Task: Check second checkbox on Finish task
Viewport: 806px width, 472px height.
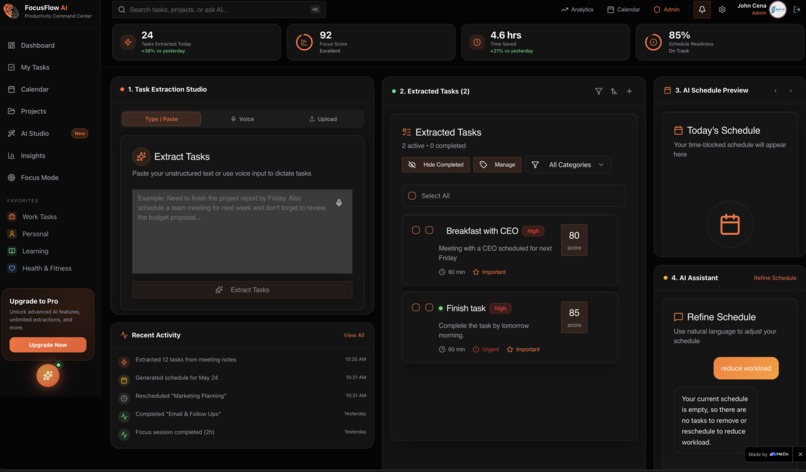Action: click(429, 307)
